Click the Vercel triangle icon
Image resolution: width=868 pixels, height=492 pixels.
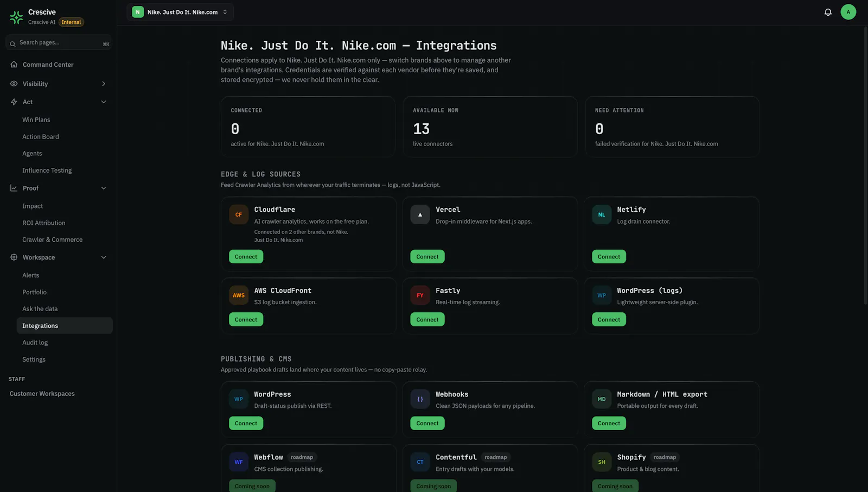point(420,215)
